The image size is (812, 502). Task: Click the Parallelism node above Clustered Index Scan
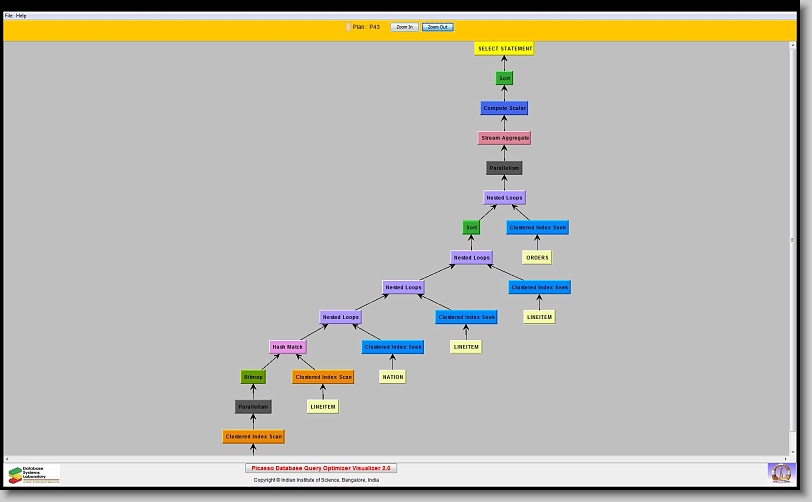pyautogui.click(x=253, y=407)
